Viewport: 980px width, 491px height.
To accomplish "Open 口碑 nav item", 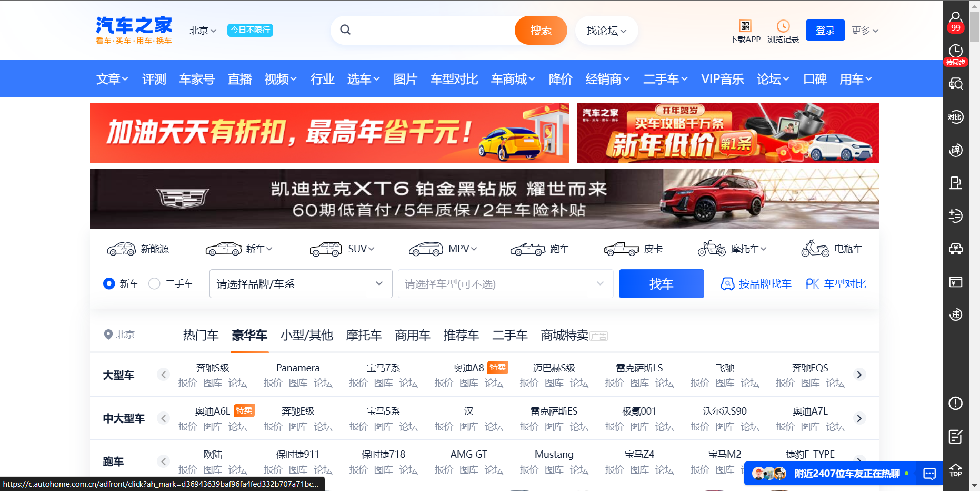I will pos(815,79).
